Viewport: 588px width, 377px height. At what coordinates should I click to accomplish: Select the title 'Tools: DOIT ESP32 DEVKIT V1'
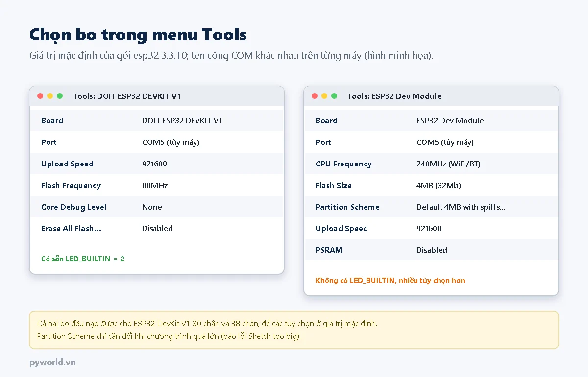pos(127,96)
